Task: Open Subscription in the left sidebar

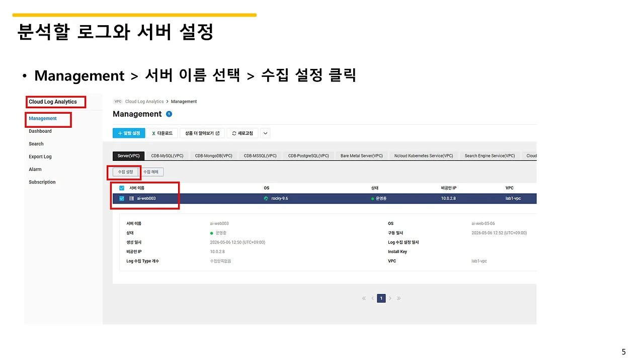Action: (x=42, y=182)
